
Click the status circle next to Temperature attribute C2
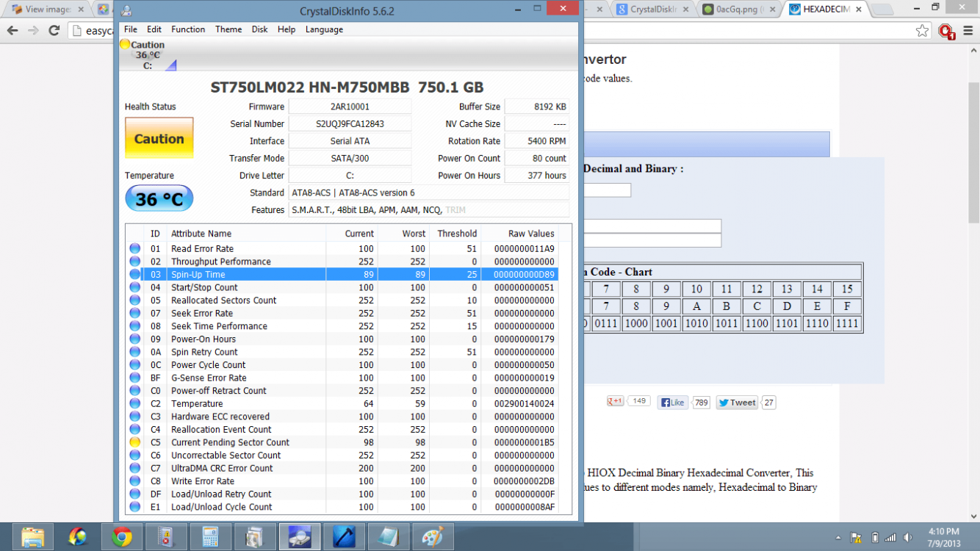[134, 403]
